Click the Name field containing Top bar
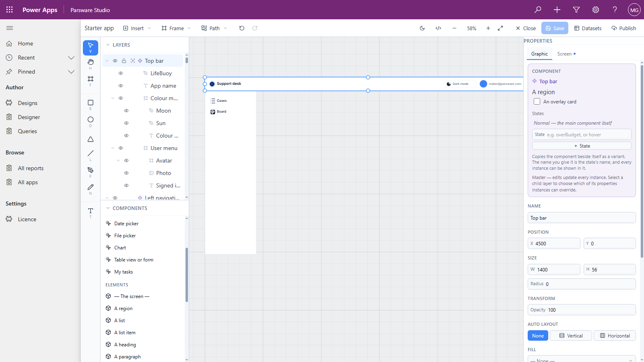Image resolution: width=644 pixels, height=362 pixels. click(582, 218)
